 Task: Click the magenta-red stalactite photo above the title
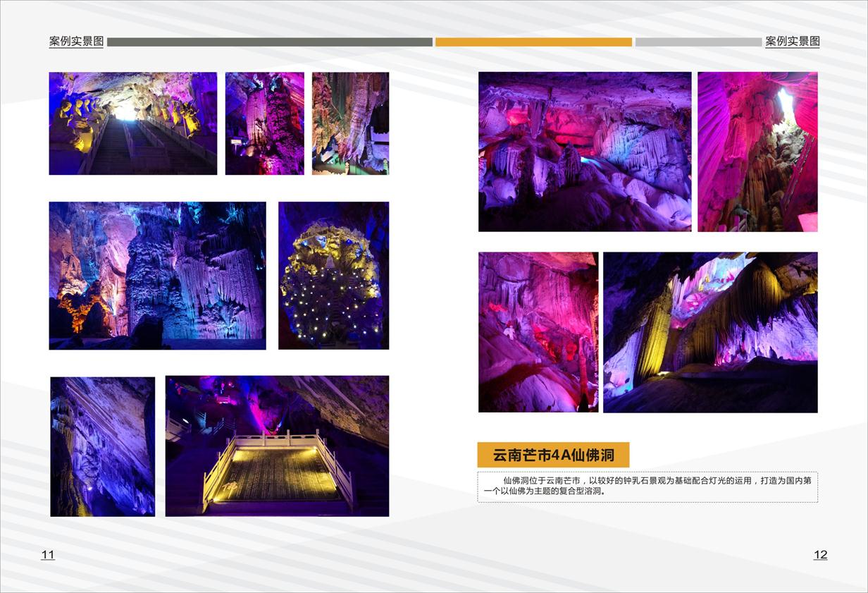point(538,332)
